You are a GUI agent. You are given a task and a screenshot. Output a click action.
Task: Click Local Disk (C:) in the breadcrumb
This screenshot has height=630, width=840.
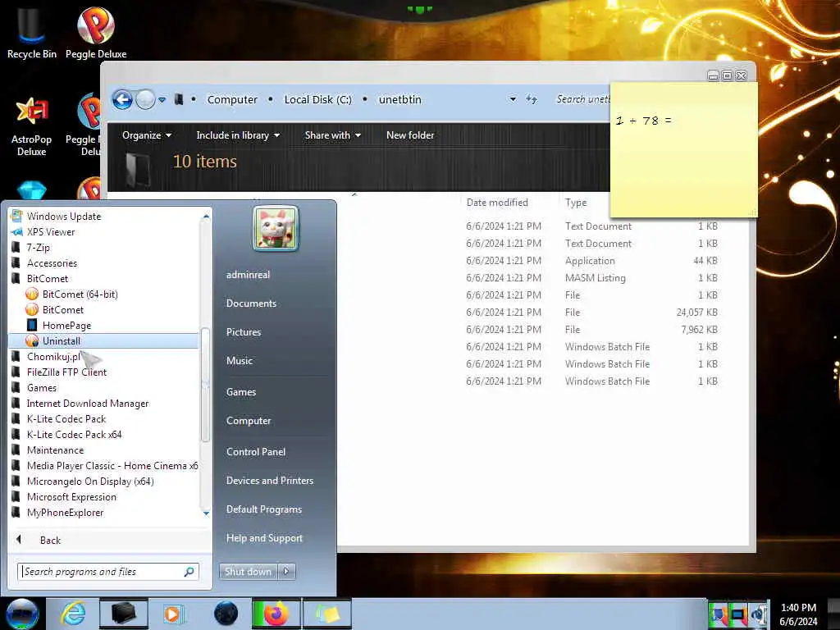pyautogui.click(x=317, y=99)
